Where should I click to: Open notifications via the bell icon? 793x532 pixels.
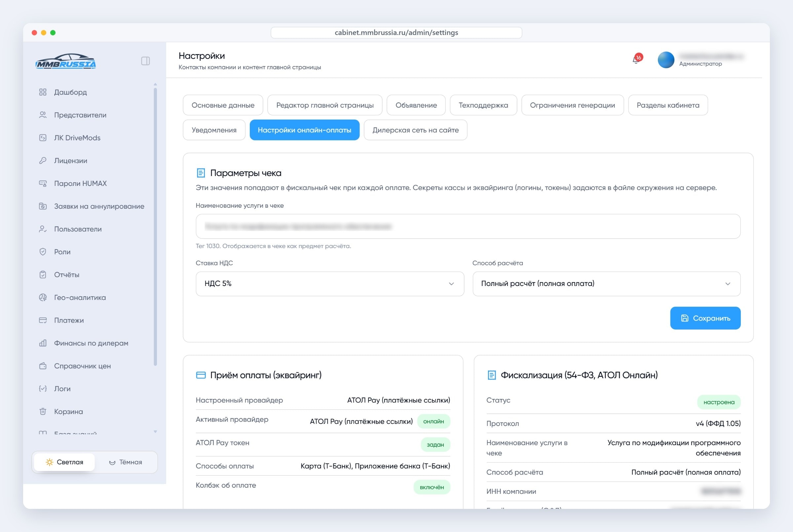pyautogui.click(x=636, y=59)
